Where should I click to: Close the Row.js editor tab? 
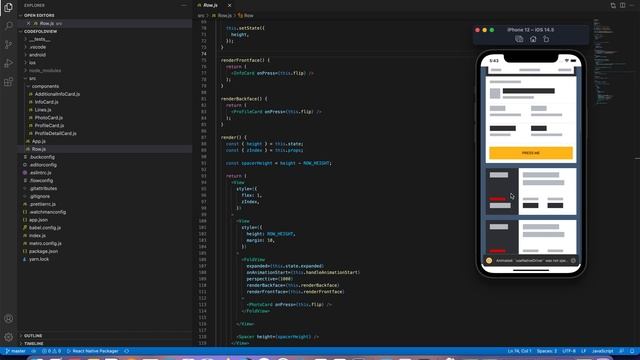(229, 5)
